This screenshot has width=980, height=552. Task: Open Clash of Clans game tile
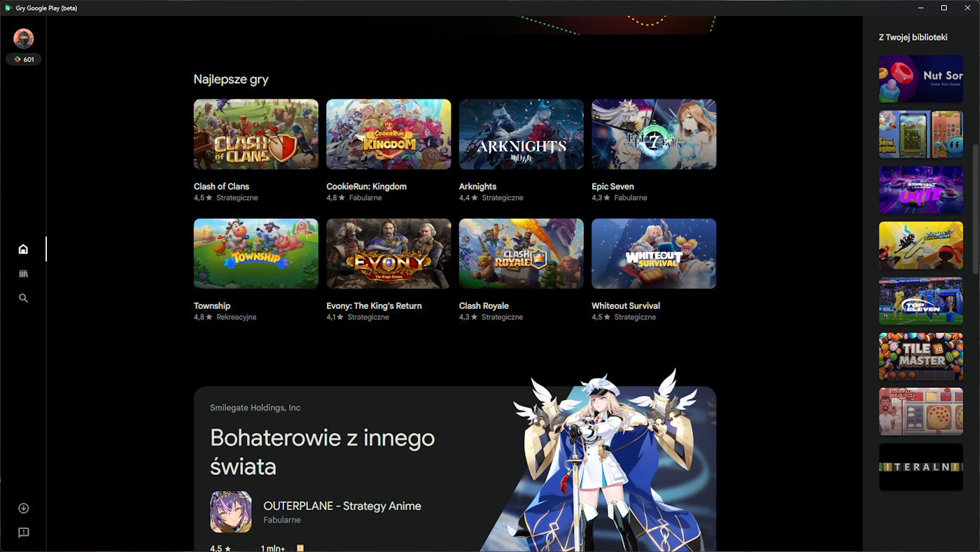pos(255,134)
